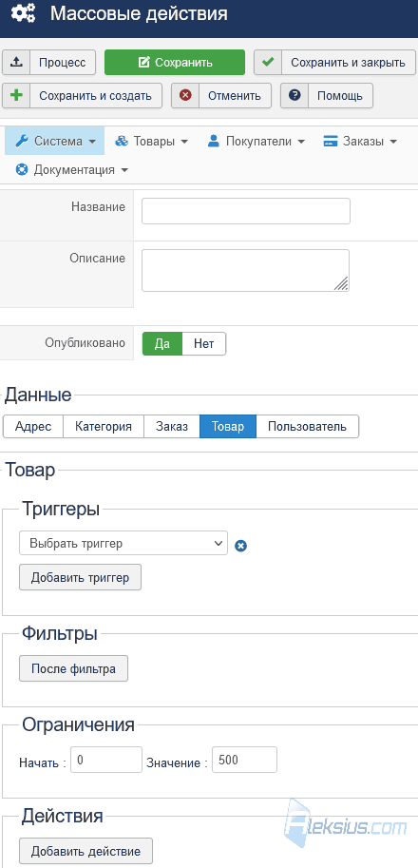The width and height of the screenshot is (418, 868).
Task: Set Опубликовано to Нет
Action: pos(204,344)
